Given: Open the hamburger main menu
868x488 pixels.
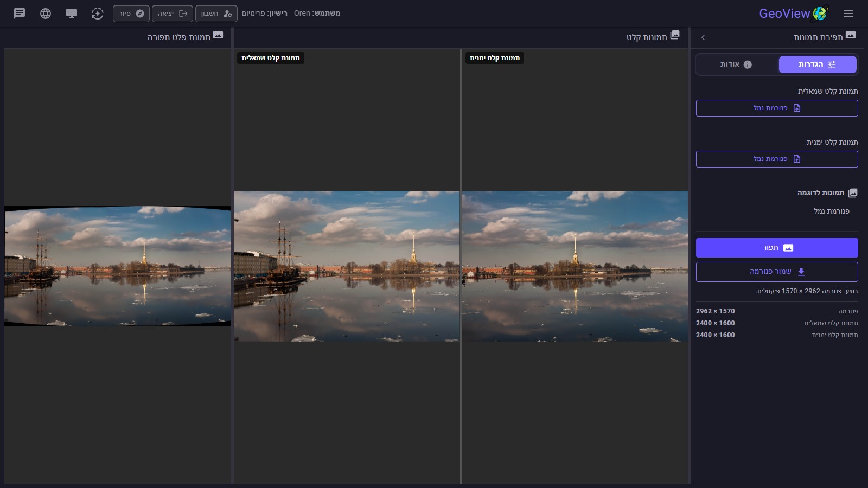Looking at the screenshot, I should [848, 14].
